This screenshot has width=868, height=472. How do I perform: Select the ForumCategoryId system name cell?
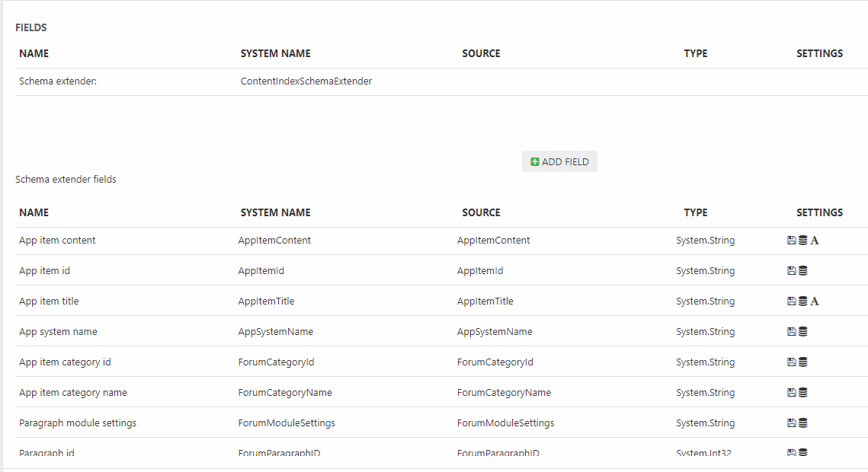(x=276, y=362)
